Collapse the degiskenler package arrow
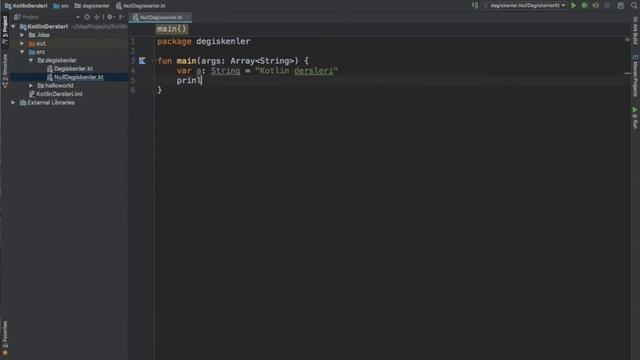This screenshot has height=360, width=640. (x=31, y=60)
